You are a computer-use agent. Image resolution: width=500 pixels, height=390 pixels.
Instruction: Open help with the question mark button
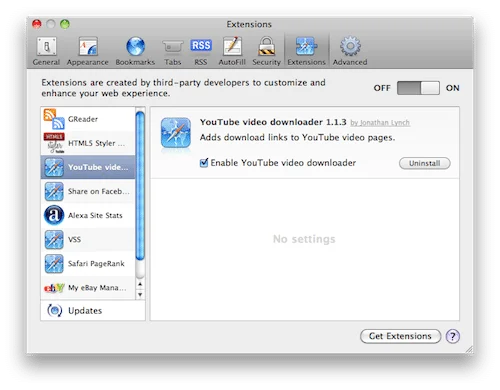(453, 336)
